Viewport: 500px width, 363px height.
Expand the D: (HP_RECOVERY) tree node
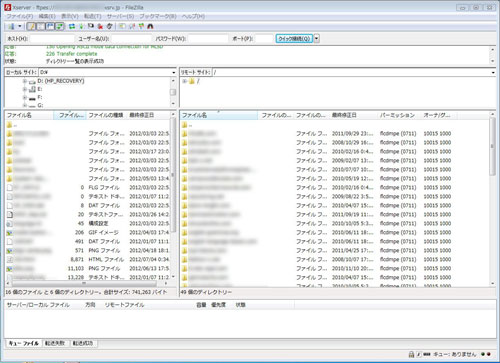25,81
